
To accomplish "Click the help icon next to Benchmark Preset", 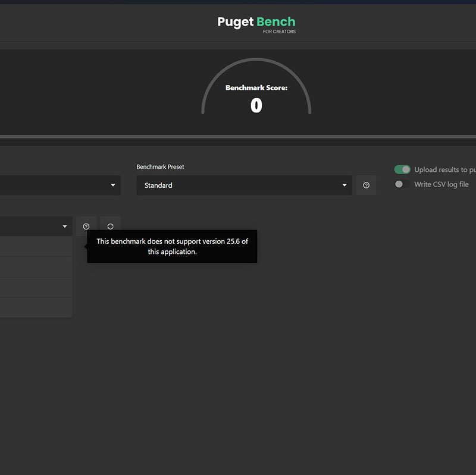I will tap(366, 185).
